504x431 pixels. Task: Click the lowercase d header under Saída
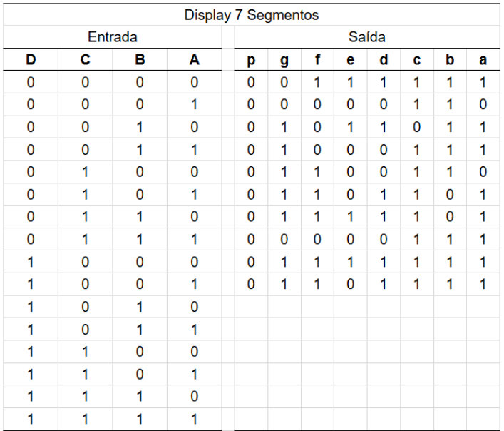[x=384, y=61]
